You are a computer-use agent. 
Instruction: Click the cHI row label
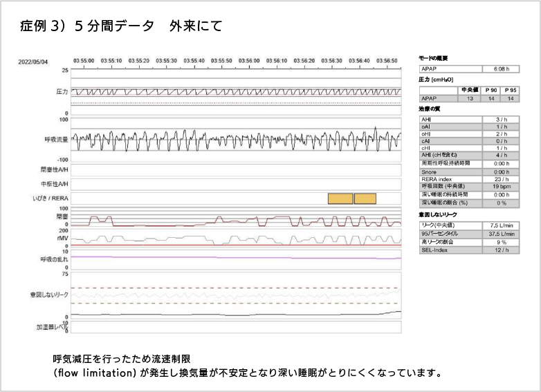pos(425,148)
